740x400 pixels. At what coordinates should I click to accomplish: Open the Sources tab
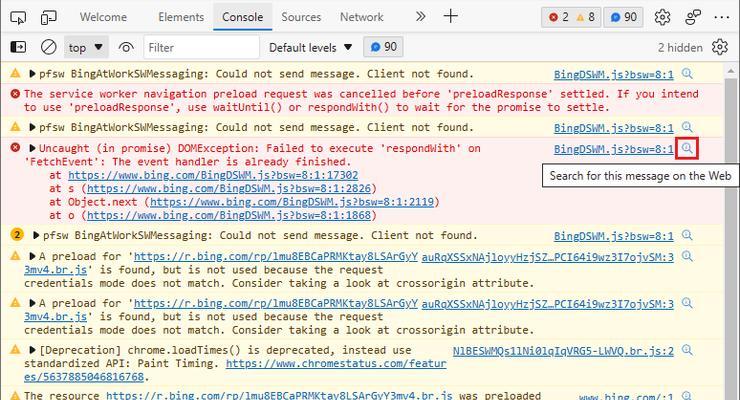pyautogui.click(x=301, y=17)
